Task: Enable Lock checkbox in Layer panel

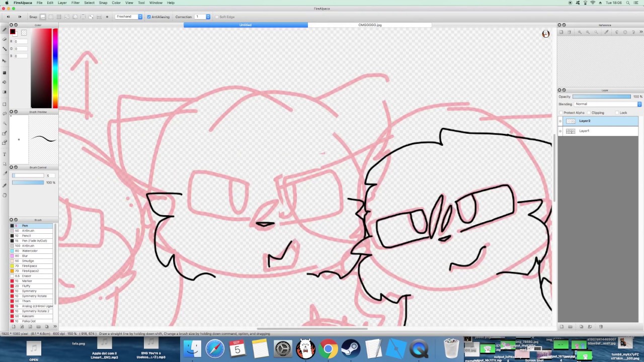Action: 617,113
